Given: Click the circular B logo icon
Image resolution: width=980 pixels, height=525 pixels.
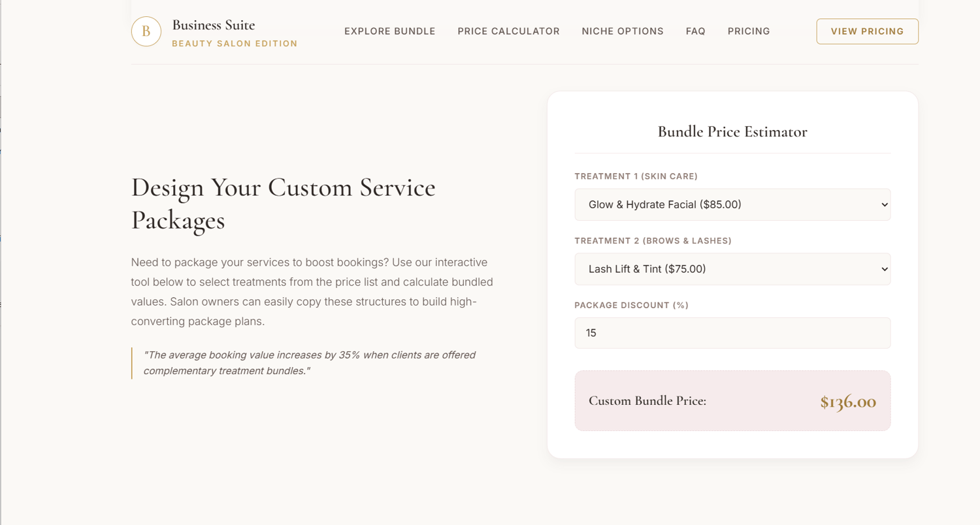Looking at the screenshot, I should point(146,31).
